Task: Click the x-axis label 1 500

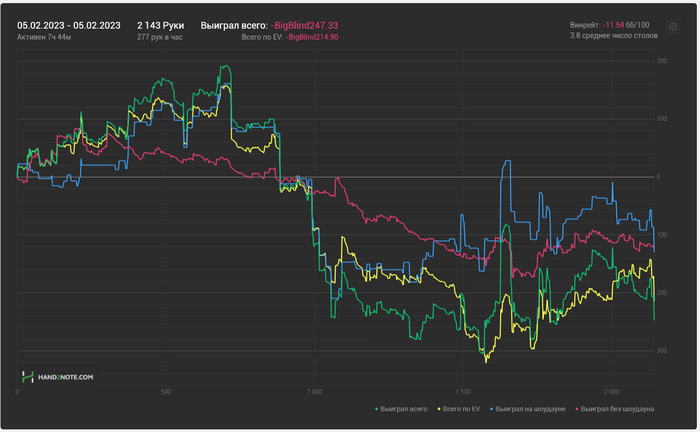Action: (463, 392)
